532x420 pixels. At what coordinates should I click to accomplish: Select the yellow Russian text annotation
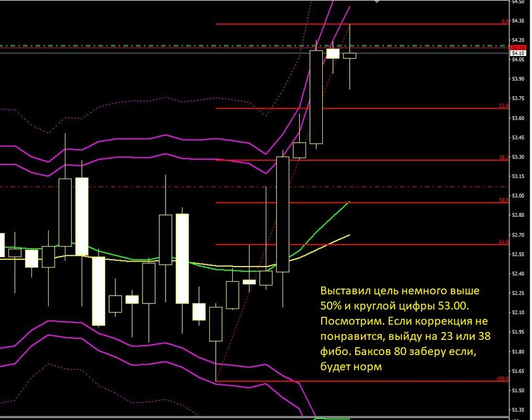[x=406, y=328]
